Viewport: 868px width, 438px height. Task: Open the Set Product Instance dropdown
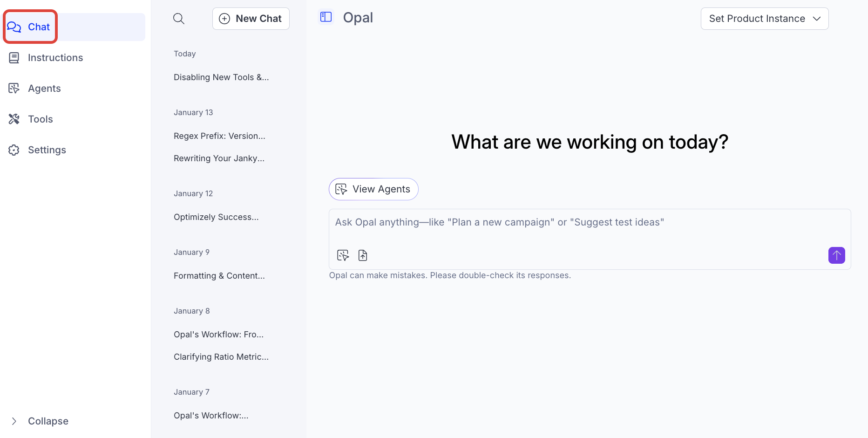pos(764,19)
